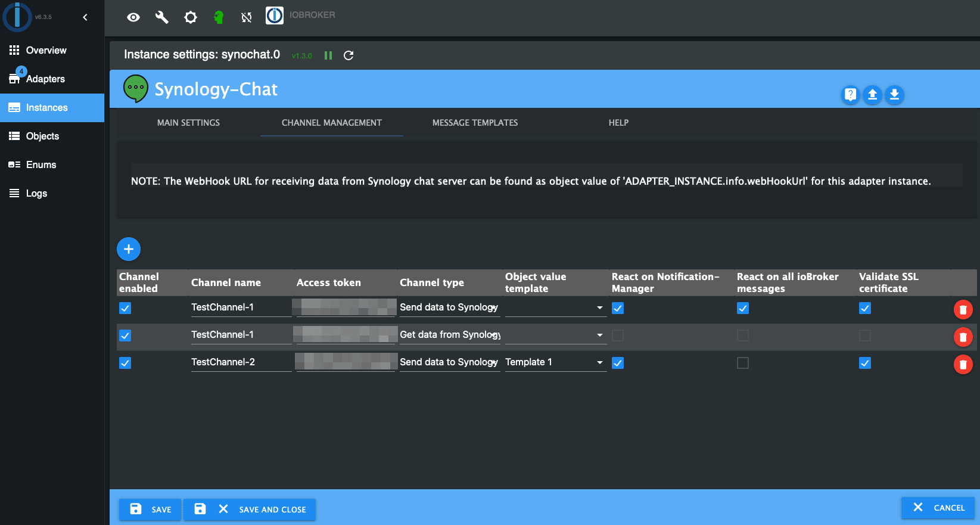
Task: Click the Channel name column header
Action: 226,282
